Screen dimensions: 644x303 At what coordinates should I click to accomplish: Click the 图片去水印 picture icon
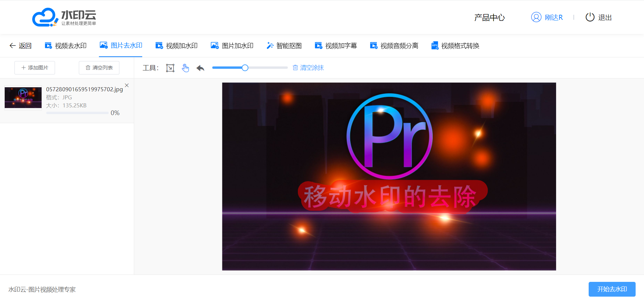[104, 45]
